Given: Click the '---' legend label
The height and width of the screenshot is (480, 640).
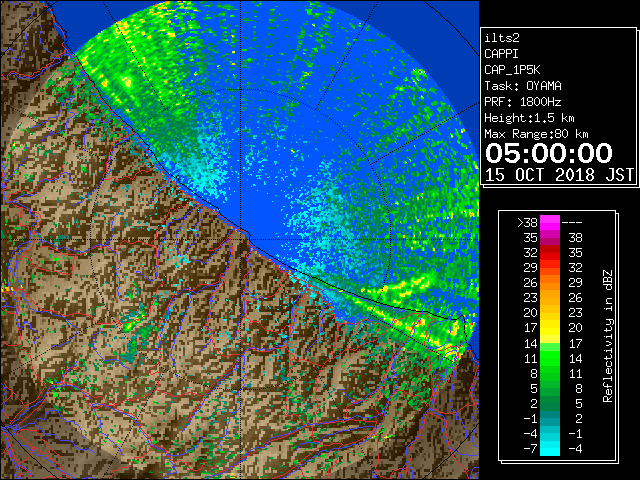Looking at the screenshot, I should (572, 222).
